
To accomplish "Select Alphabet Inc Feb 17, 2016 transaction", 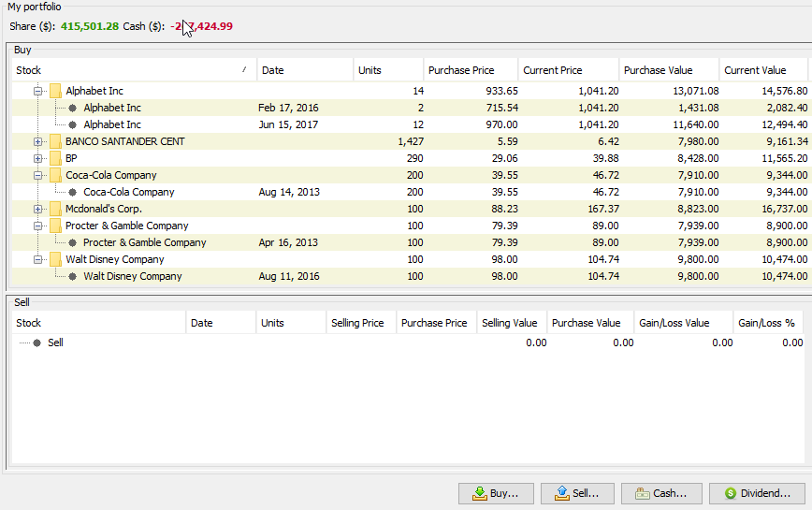I will 410,109.
